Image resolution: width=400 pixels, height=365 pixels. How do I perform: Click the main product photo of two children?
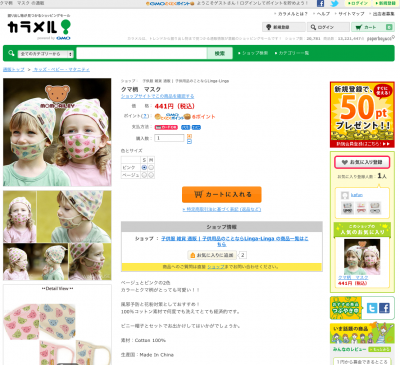tap(57, 132)
